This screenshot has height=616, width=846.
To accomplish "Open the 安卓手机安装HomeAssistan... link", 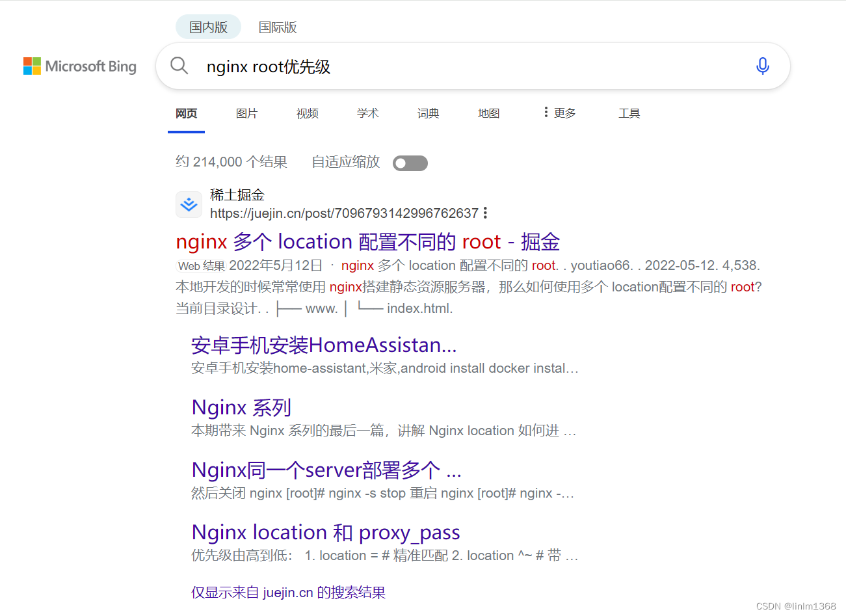I will point(324,345).
